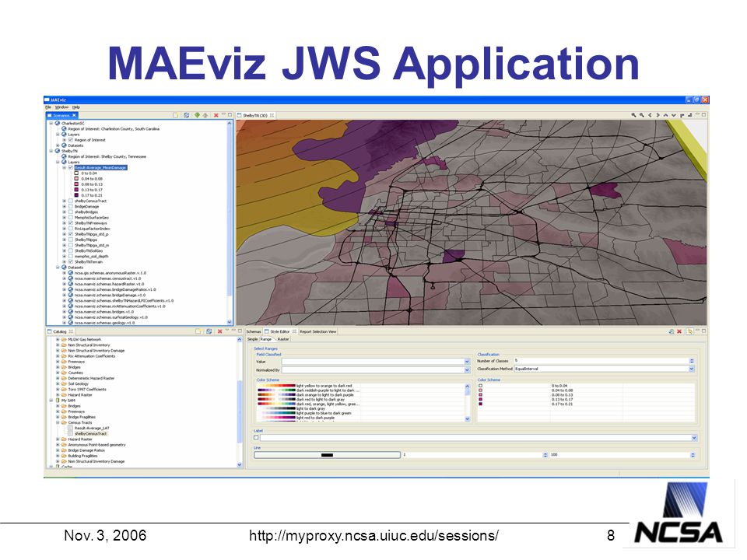Maximize the map view panel
747x560 pixels.
click(703, 115)
